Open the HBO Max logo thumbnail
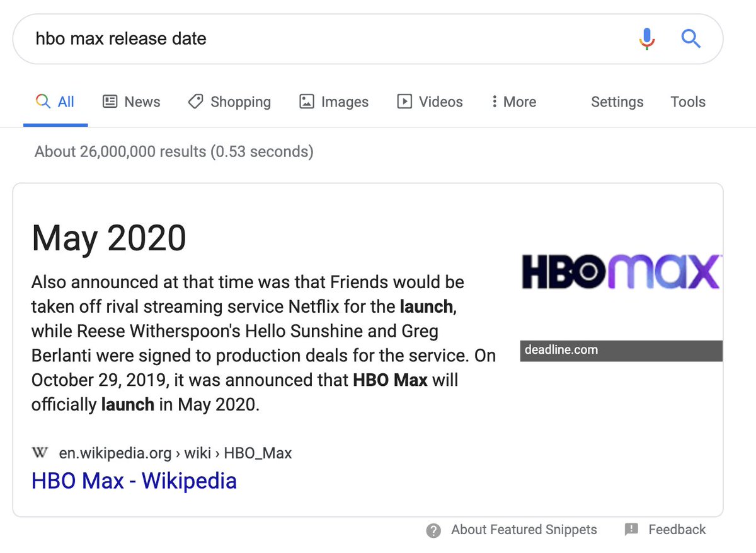This screenshot has height=553, width=756. (622, 271)
